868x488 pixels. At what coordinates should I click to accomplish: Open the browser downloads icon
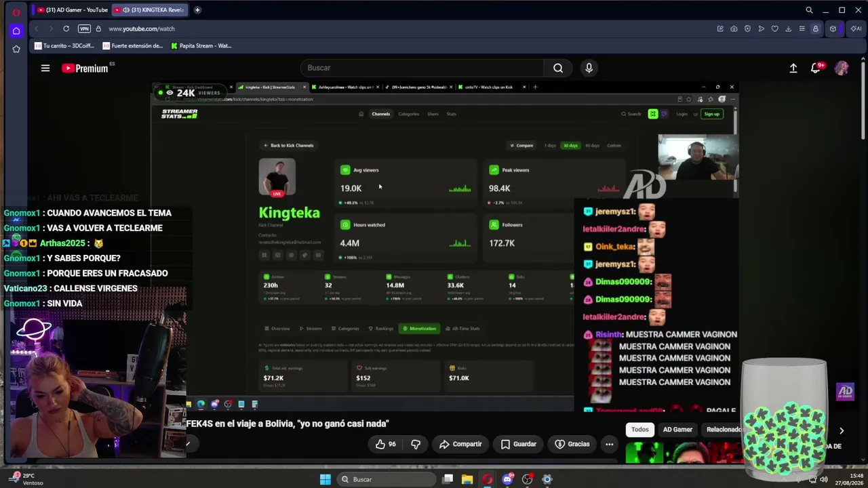[x=788, y=28]
